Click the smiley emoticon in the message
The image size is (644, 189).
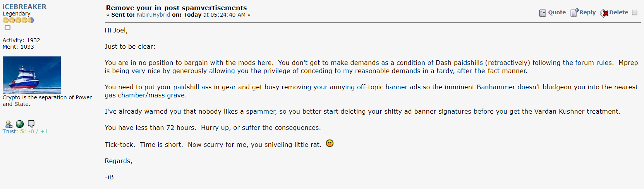pos(330,143)
